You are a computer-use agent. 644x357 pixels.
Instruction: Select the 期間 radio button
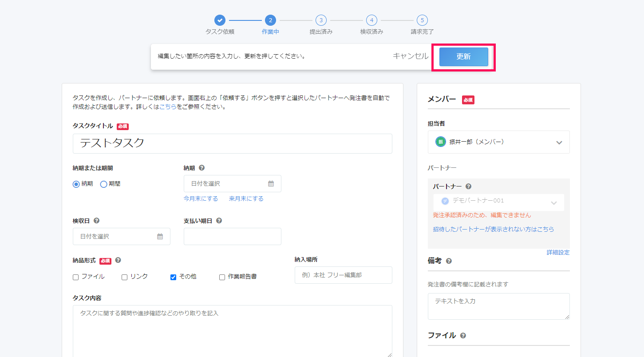(x=103, y=184)
